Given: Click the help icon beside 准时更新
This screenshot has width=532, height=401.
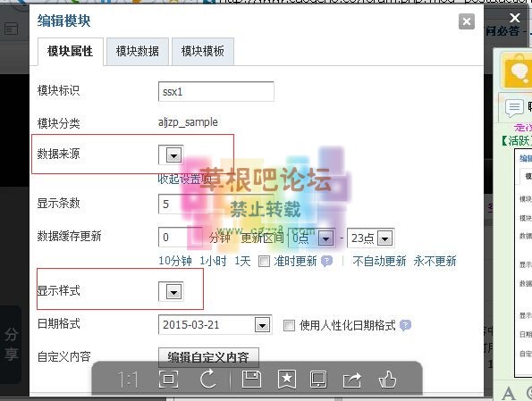Looking at the screenshot, I should click(326, 261).
